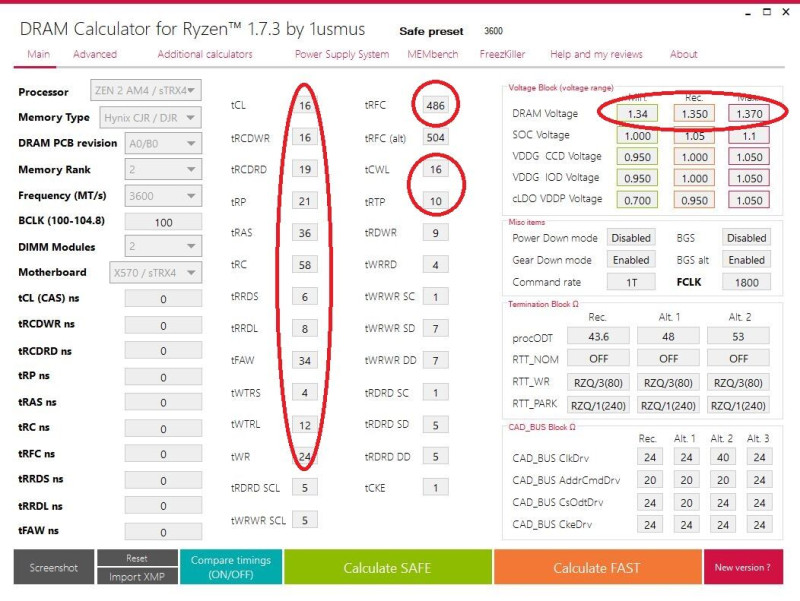800x601 pixels.
Task: Click the DRAM Voltage Max 1.370 box
Action: (749, 114)
